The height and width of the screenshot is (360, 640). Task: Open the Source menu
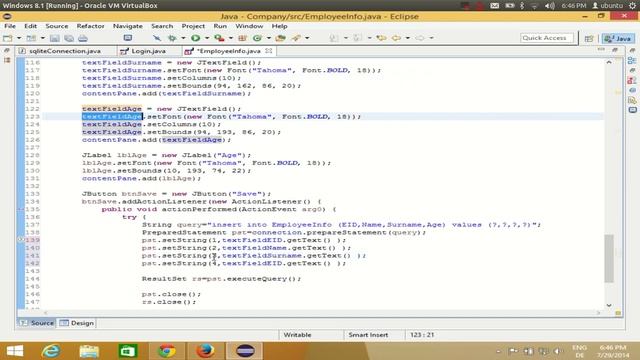[57, 26]
